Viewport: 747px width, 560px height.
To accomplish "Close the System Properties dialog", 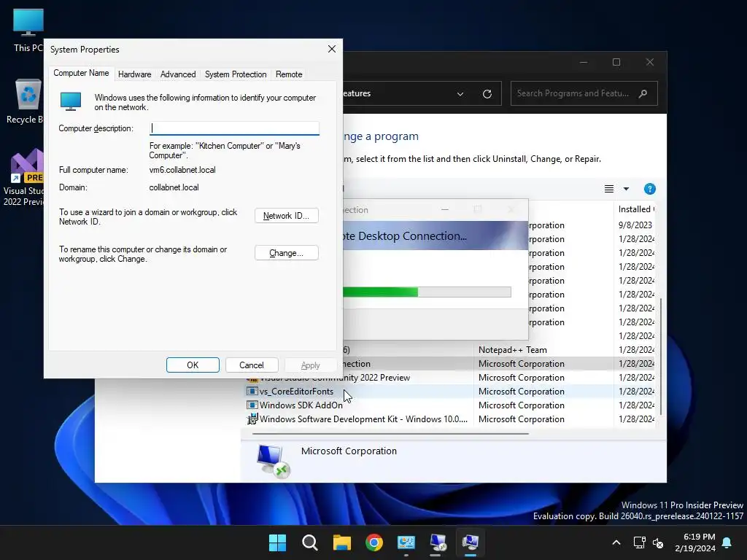I will pos(332,49).
